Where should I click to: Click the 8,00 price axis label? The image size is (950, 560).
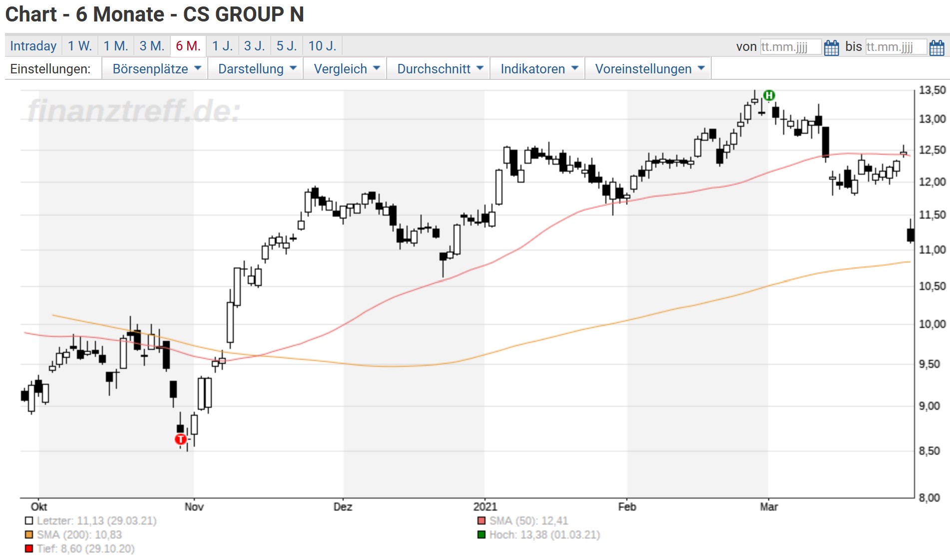pos(929,498)
